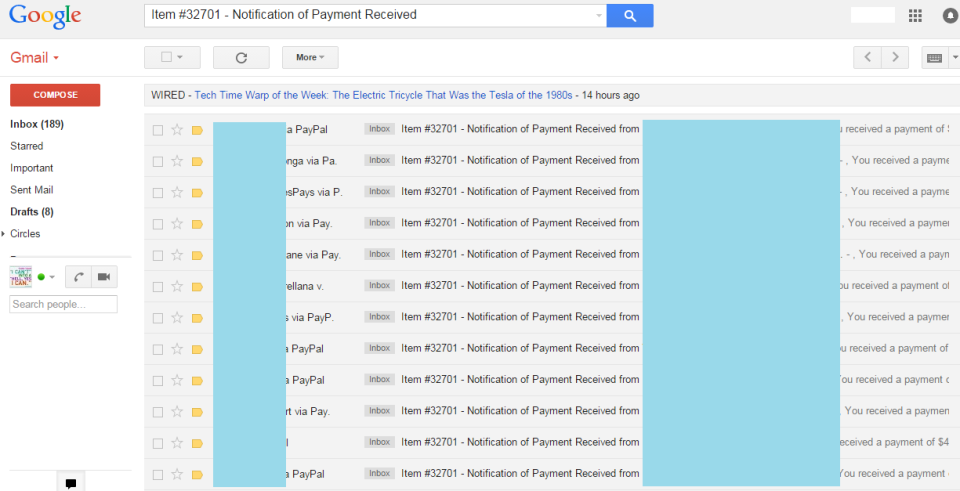
Task: Click the chat profile picture thumbnail
Action: 21,277
